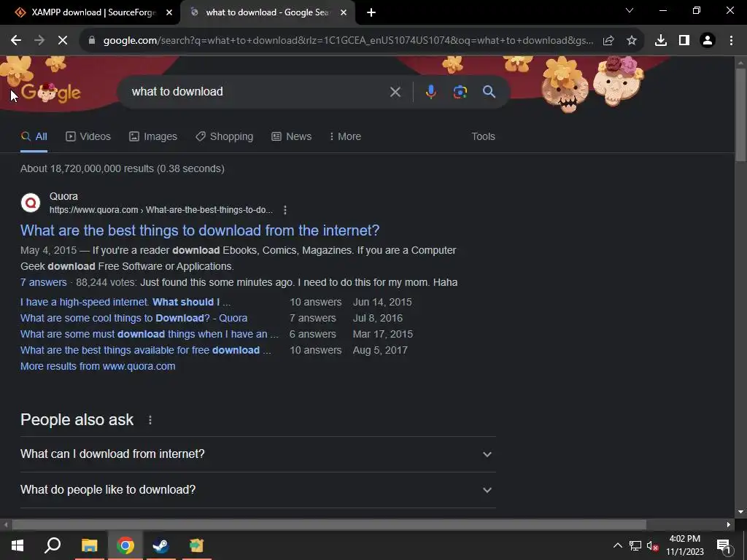Switch to News results
Viewport: 747px width, 560px height.
pyautogui.click(x=292, y=136)
